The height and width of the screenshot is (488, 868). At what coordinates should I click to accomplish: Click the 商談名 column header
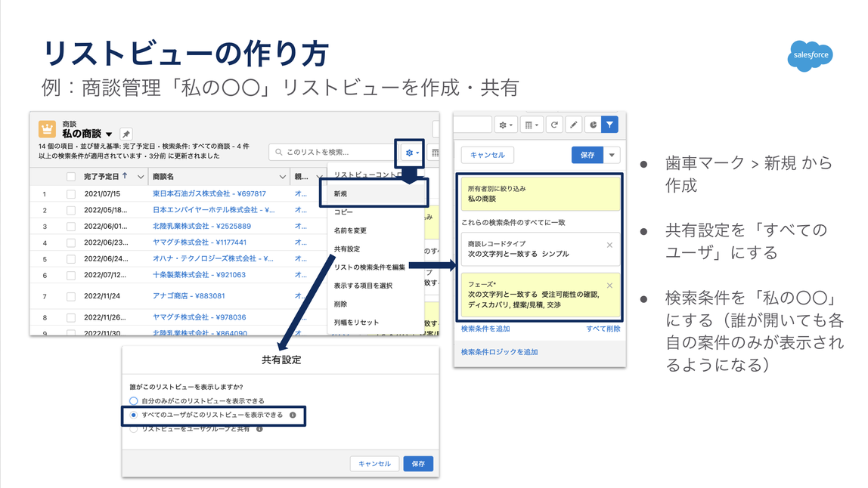[163, 177]
